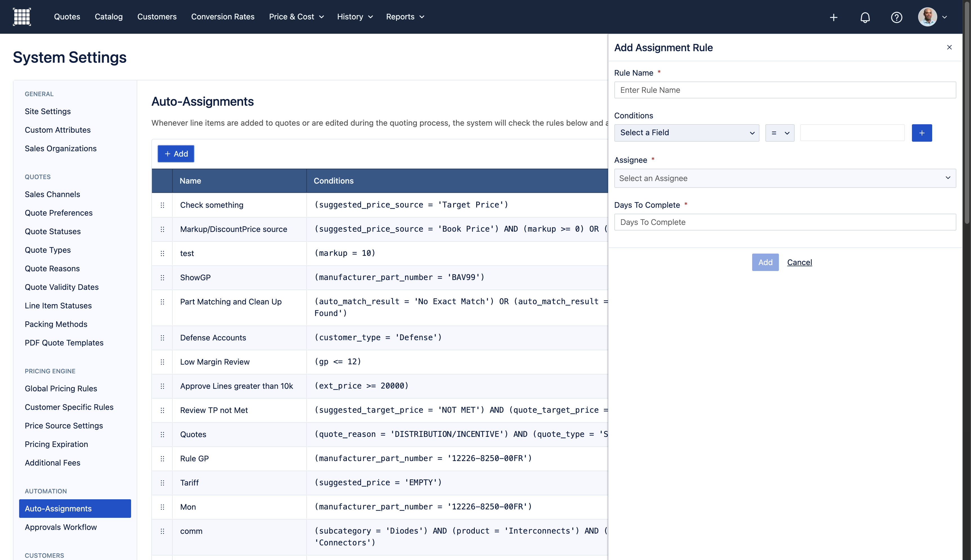This screenshot has height=560, width=971.
Task: Open PDF Quote Templates in sidebar
Action: (64, 343)
